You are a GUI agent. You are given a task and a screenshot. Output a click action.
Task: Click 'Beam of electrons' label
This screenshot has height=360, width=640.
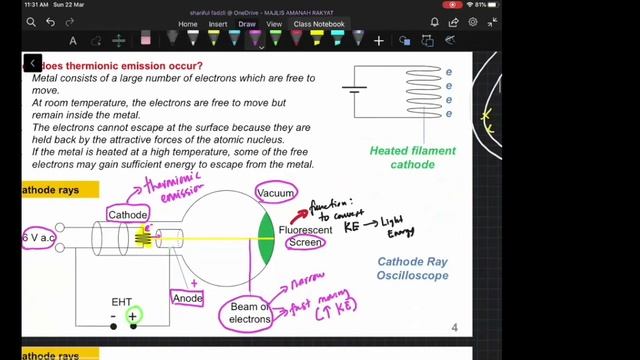[x=249, y=313]
